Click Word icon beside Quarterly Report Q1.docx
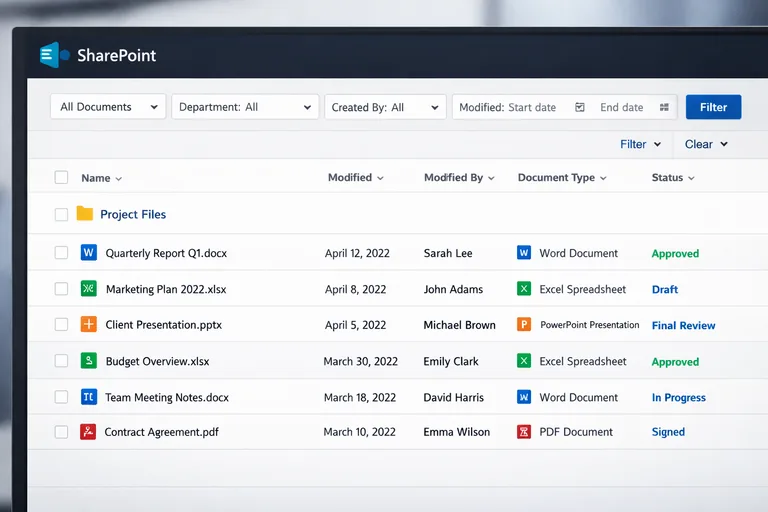Viewport: 768px width, 512px height. point(89,252)
